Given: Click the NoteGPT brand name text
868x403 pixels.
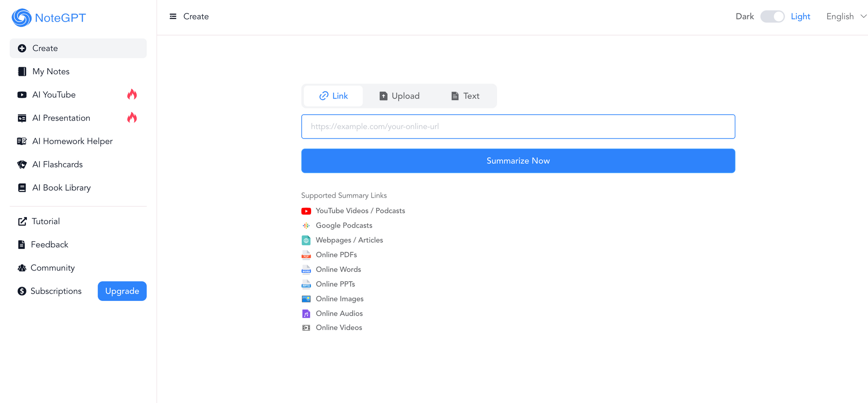Looking at the screenshot, I should [x=60, y=18].
